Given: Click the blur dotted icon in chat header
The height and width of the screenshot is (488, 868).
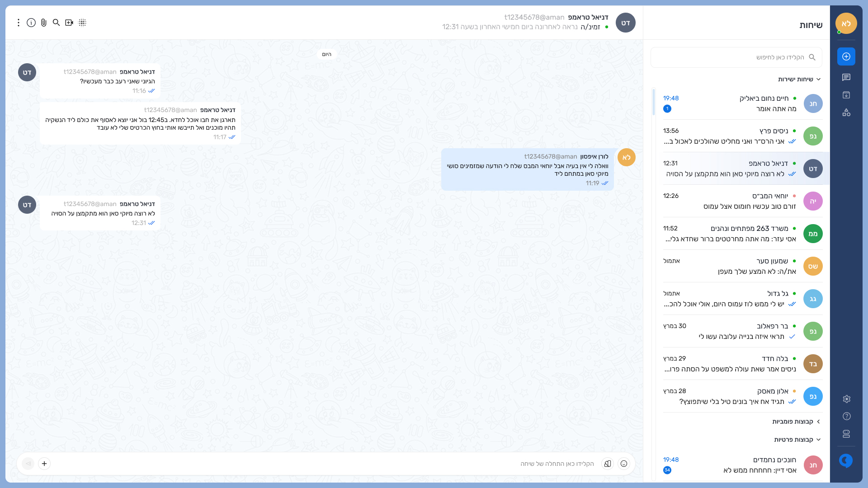Looking at the screenshot, I should [82, 23].
